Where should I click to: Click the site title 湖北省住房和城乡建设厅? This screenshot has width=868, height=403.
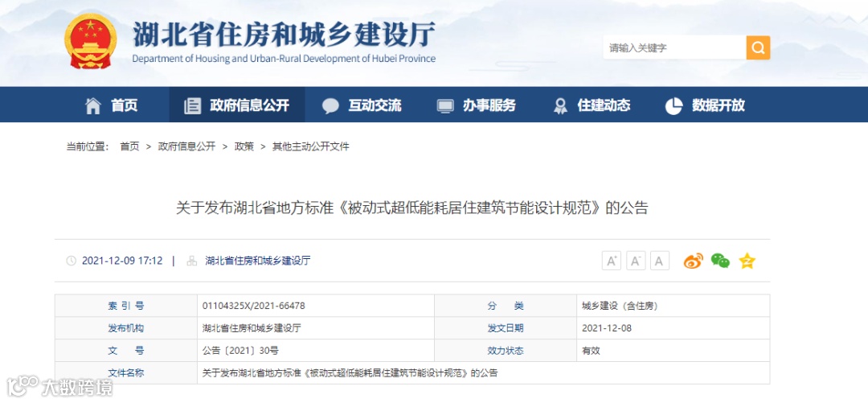284,35
